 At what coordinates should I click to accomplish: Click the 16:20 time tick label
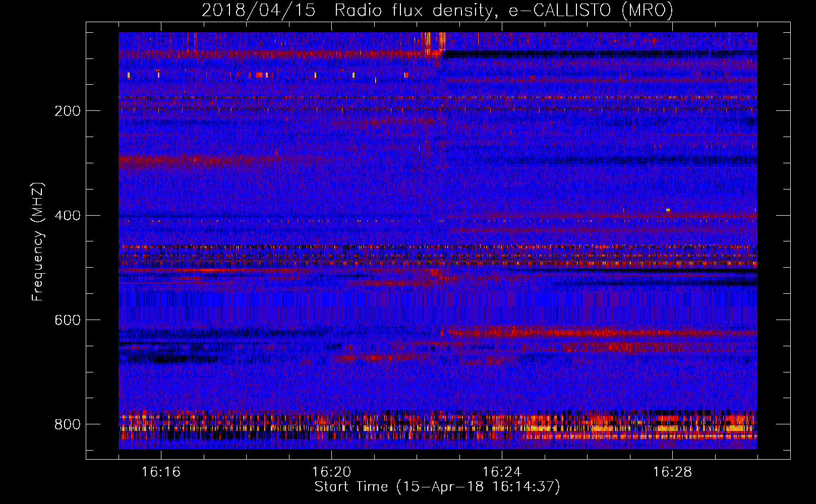pyautogui.click(x=331, y=472)
